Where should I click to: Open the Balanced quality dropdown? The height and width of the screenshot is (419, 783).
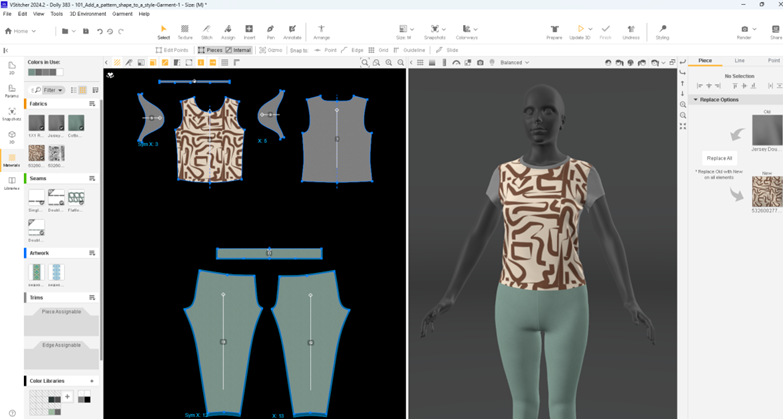[514, 63]
